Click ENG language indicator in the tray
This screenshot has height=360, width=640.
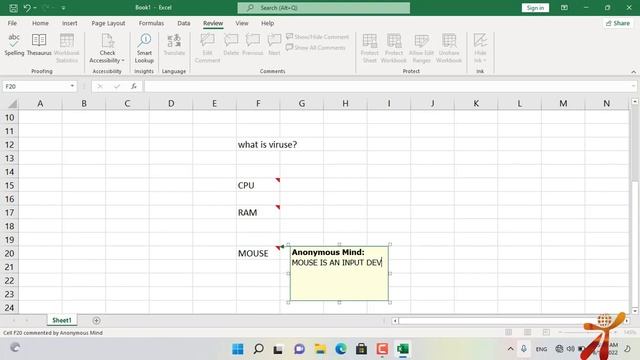pos(541,349)
